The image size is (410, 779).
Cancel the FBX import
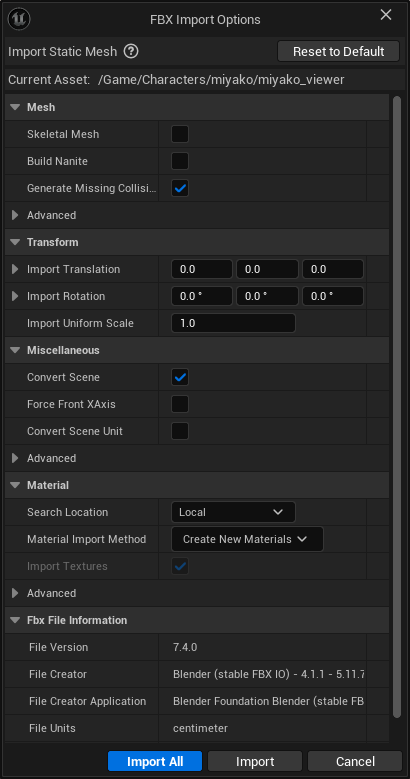coord(355,761)
